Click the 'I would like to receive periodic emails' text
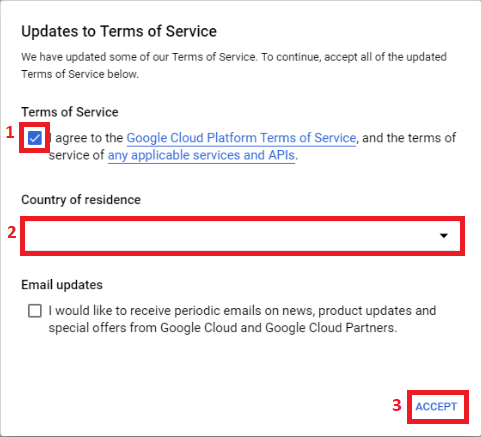Viewport: 481px width, 437px height. (x=242, y=319)
